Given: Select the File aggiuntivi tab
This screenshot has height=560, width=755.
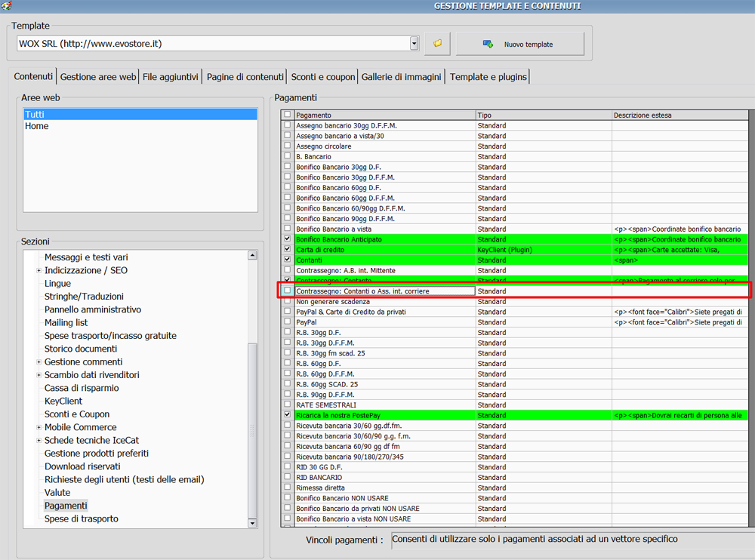Looking at the screenshot, I should 171,77.
